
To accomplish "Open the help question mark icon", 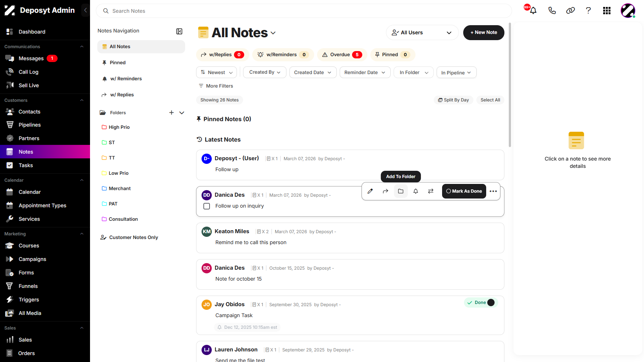I will click(588, 11).
